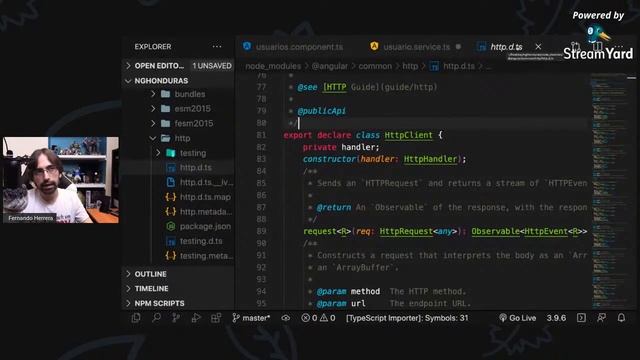This screenshot has width=640, height=360.
Task: Open package.json in the tree
Action: click(205, 227)
